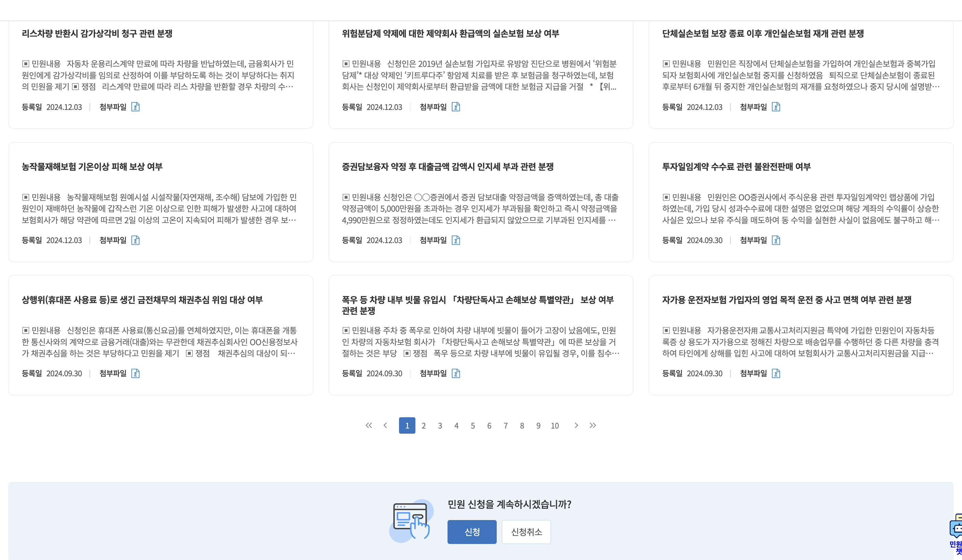
Task: Jump to last page double arrow
Action: click(592, 425)
